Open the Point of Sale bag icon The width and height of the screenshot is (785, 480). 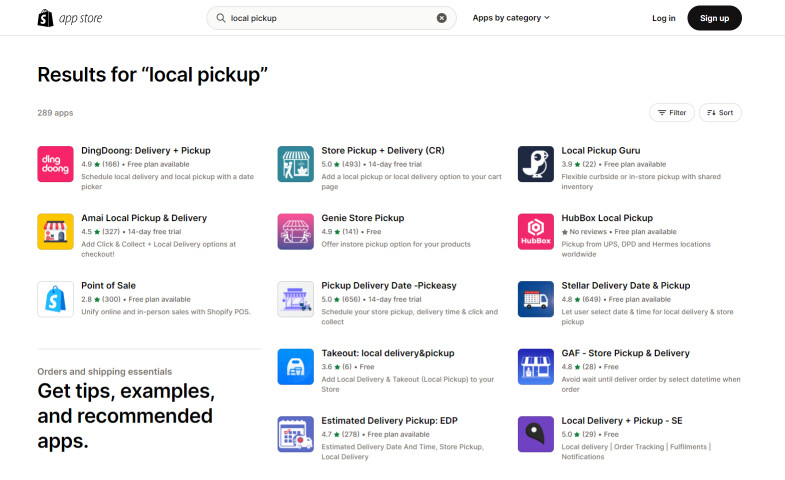point(56,299)
